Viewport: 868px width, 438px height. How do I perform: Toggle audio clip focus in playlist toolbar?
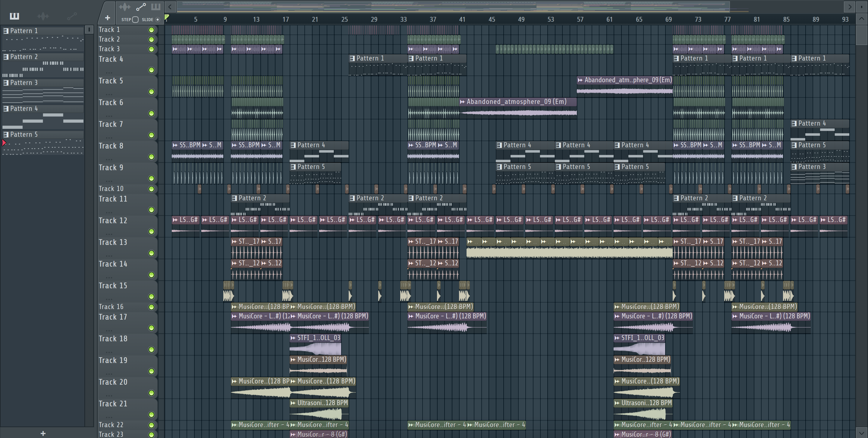click(x=125, y=7)
